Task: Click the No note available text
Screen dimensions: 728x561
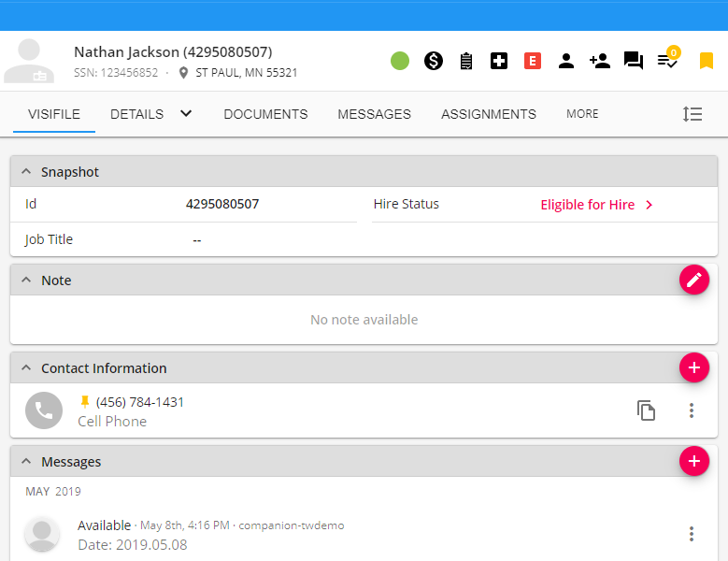Action: [x=364, y=320]
